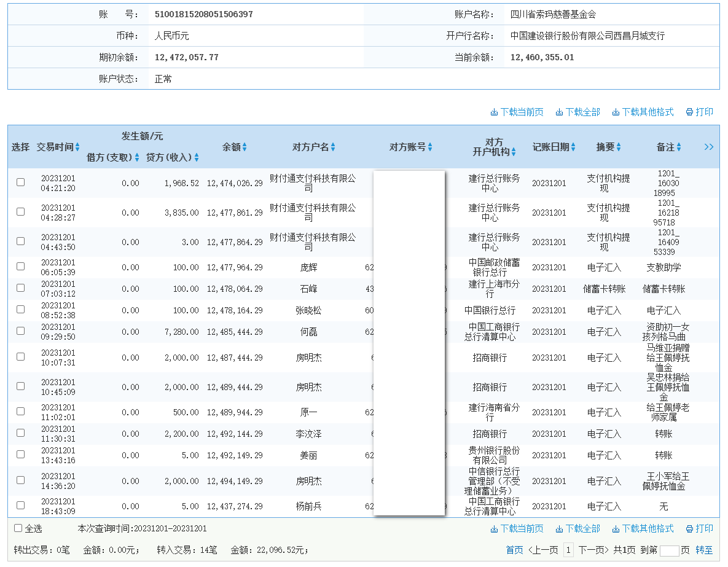The height and width of the screenshot is (567, 728).
Task: Click account number 51001815208051506397
Action: coord(204,14)
